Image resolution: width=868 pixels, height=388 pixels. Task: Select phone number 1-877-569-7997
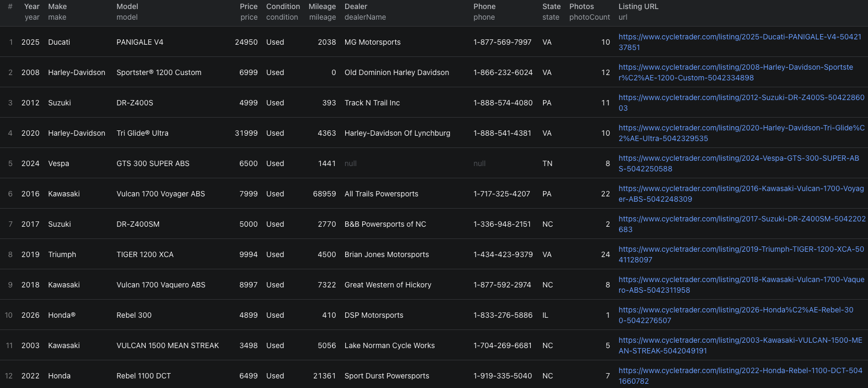coord(502,42)
